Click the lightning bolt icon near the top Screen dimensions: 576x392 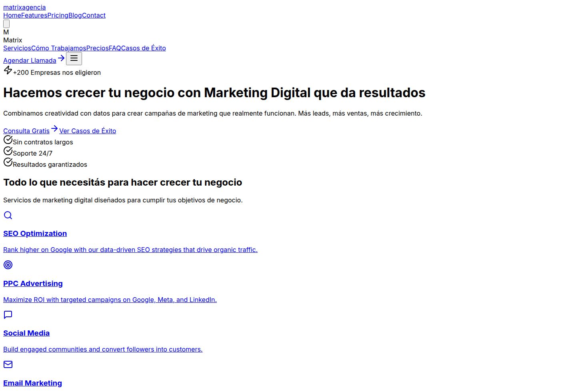[x=8, y=70]
